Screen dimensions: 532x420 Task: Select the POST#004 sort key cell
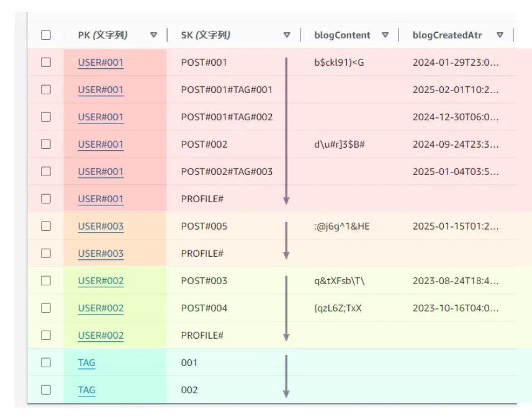[x=204, y=308]
